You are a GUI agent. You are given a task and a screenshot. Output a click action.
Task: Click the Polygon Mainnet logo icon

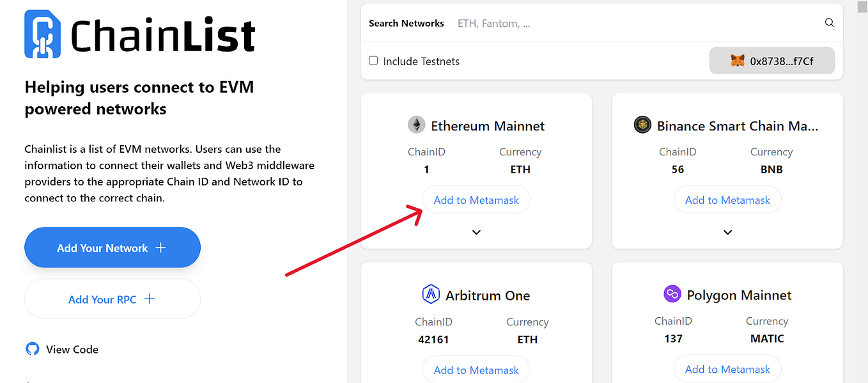pyautogui.click(x=672, y=295)
